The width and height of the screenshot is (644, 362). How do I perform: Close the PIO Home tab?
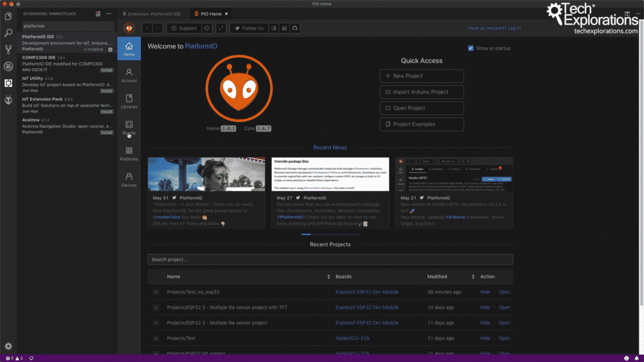point(226,14)
